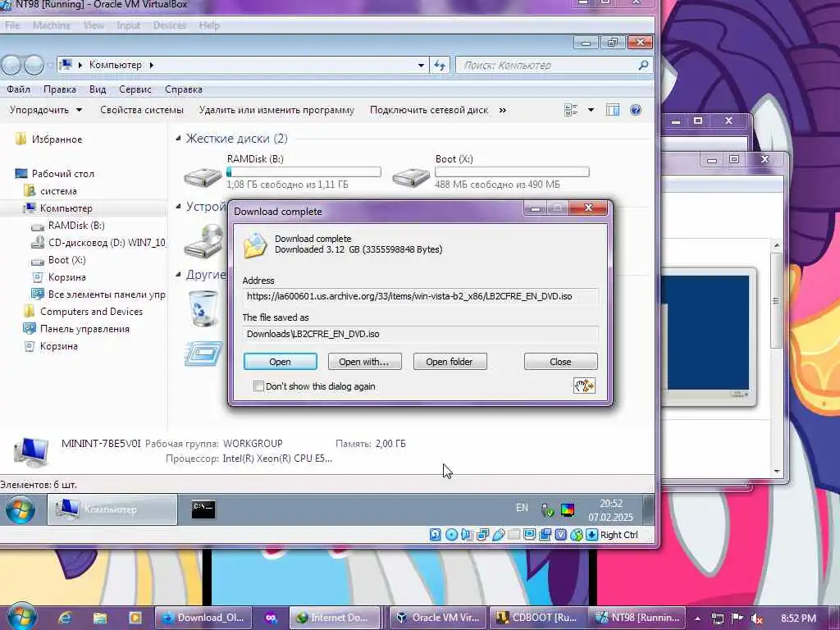Click Close button in Download complete dialog
The width and height of the screenshot is (840, 630).
[x=561, y=362]
